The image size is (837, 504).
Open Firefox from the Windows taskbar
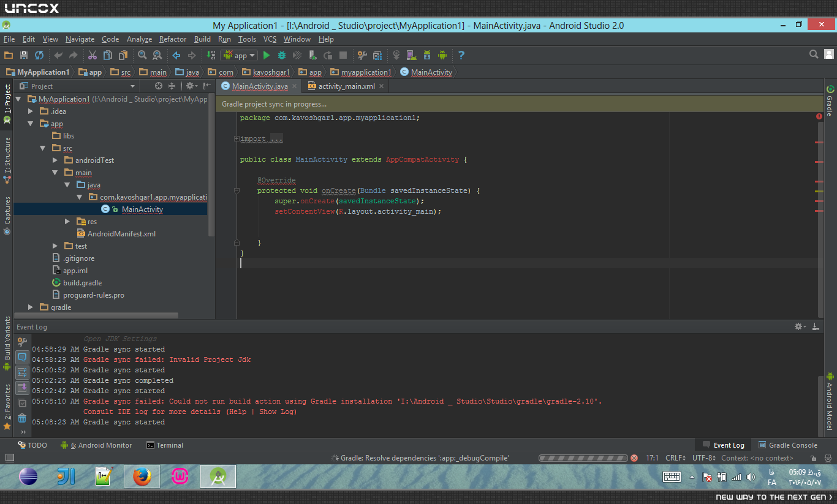click(x=142, y=476)
